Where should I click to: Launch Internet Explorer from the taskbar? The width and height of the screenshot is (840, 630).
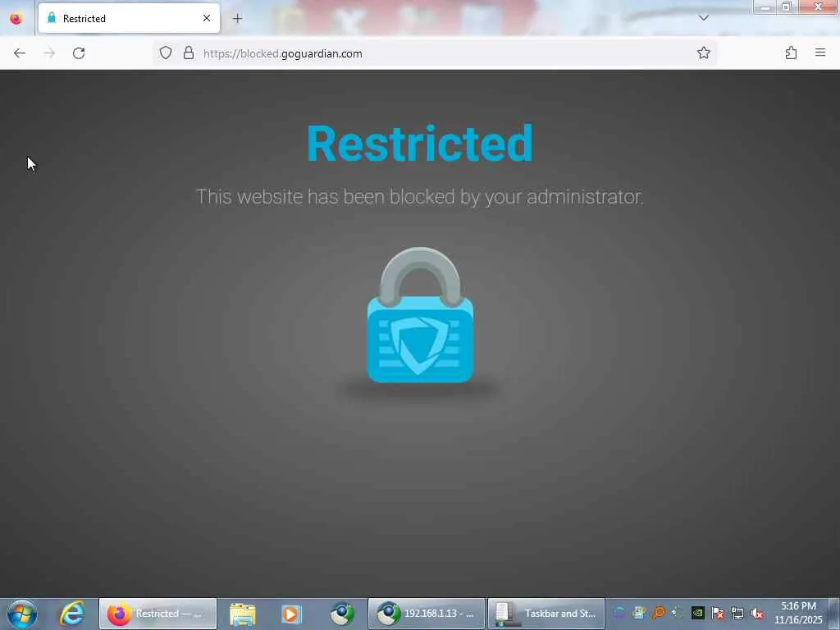click(72, 614)
